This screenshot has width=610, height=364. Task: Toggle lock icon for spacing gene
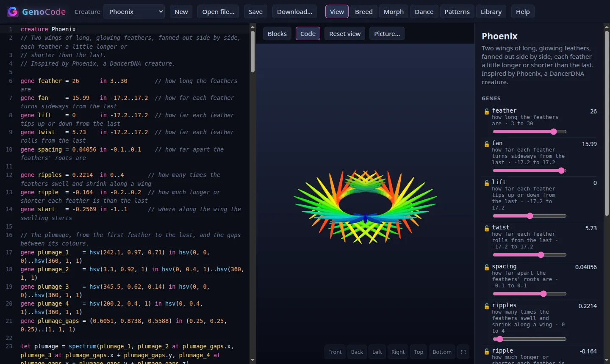tap(487, 267)
